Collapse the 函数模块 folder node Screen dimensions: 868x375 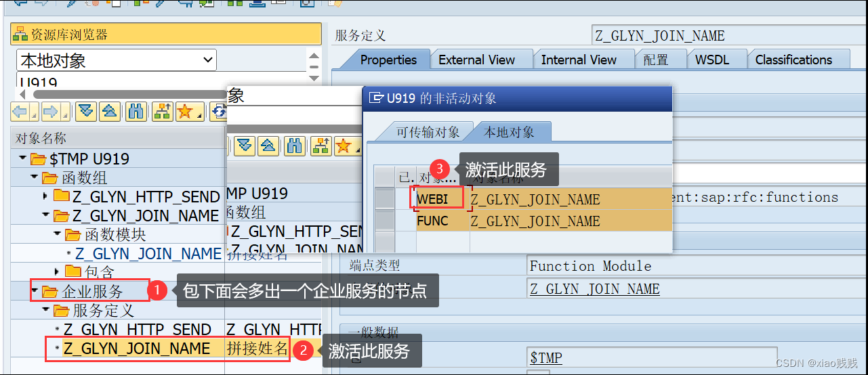click(57, 234)
